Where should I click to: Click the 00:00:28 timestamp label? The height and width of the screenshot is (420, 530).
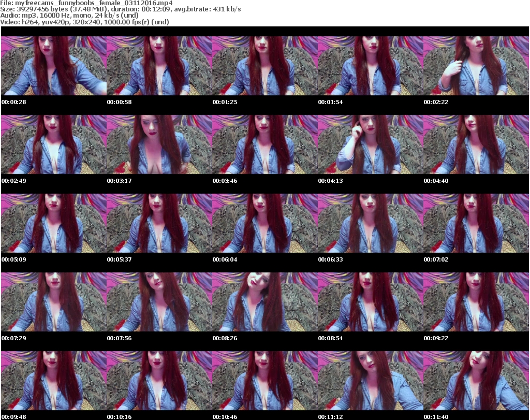(14, 102)
